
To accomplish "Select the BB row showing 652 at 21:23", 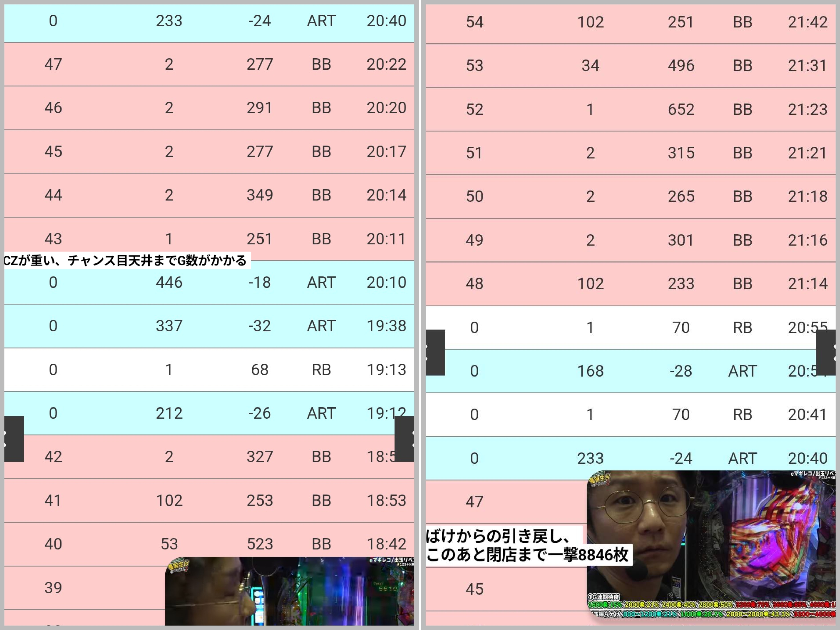I will pyautogui.click(x=630, y=109).
